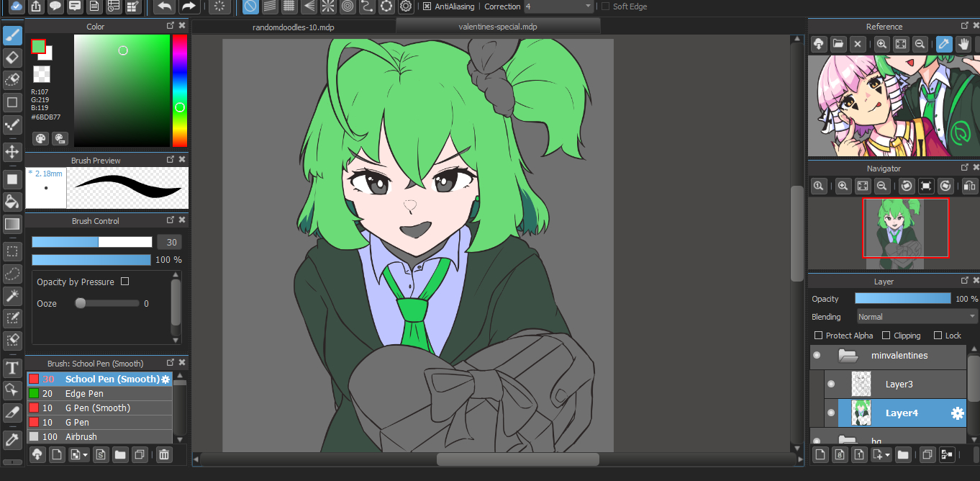Enable Opacity by Pressure checkbox
This screenshot has height=481, width=980.
(125, 282)
